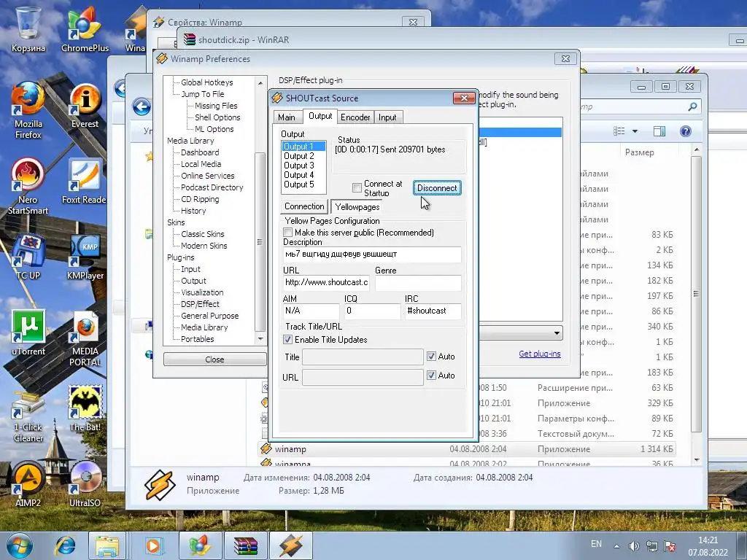Open Podcast Directory preferences item
747x560 pixels.
[212, 187]
